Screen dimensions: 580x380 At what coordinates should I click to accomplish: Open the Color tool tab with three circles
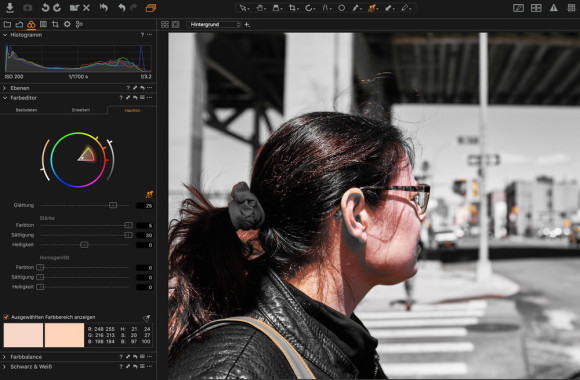pyautogui.click(x=31, y=24)
